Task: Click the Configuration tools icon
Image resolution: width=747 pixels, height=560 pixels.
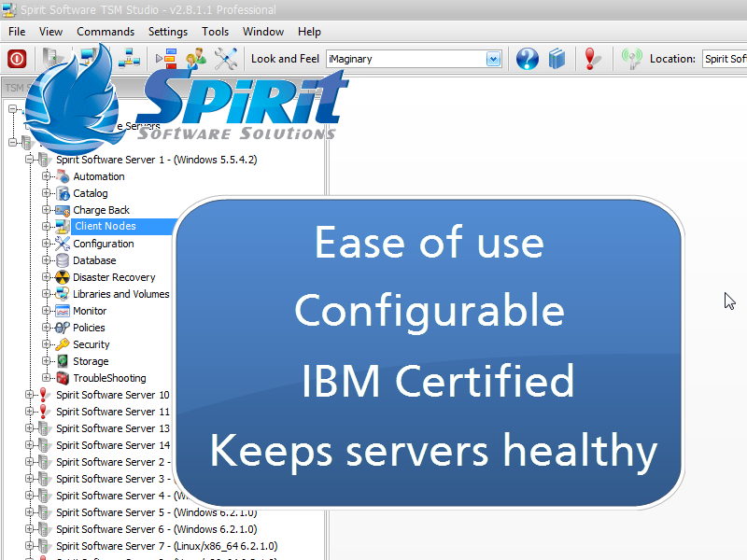Action: click(x=63, y=244)
